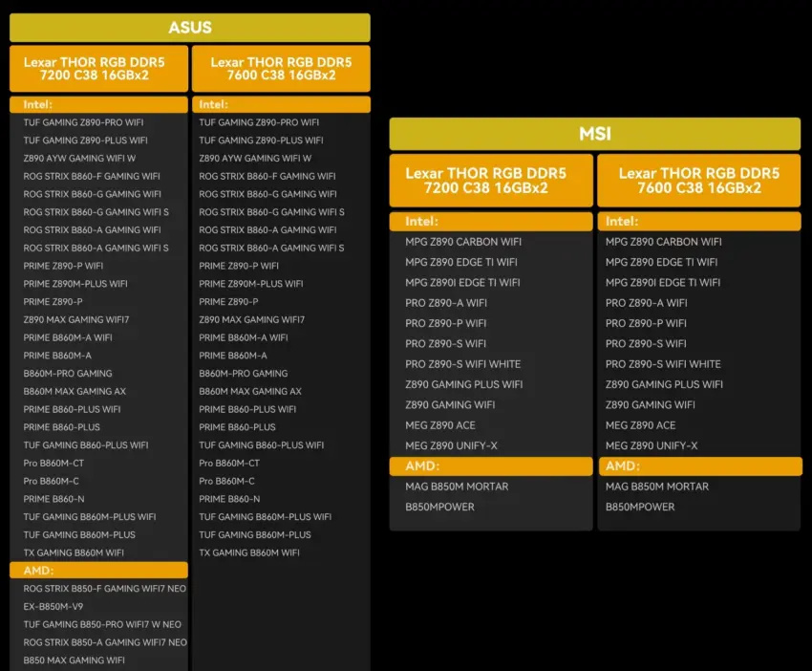Click MEG Z890 ACE in MSI 7200 column
This screenshot has width=812, height=671.
click(440, 425)
